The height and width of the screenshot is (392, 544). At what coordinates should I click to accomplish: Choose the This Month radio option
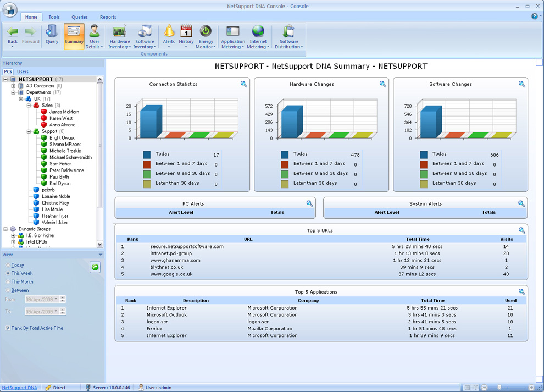tap(8, 282)
